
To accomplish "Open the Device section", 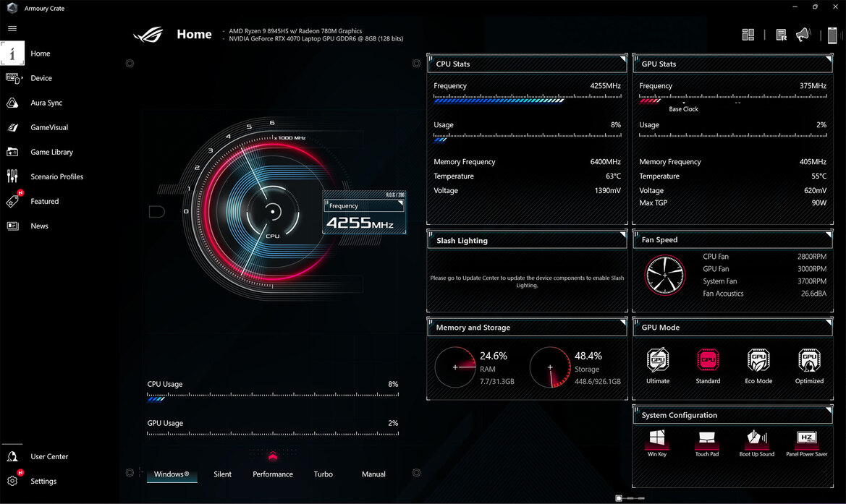I will pos(41,78).
